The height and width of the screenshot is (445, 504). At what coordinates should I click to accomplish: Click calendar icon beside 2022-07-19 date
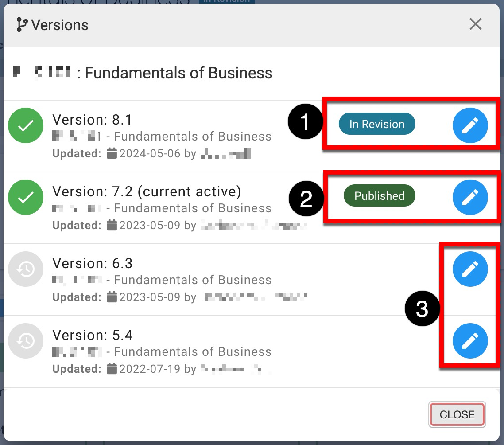coord(112,369)
